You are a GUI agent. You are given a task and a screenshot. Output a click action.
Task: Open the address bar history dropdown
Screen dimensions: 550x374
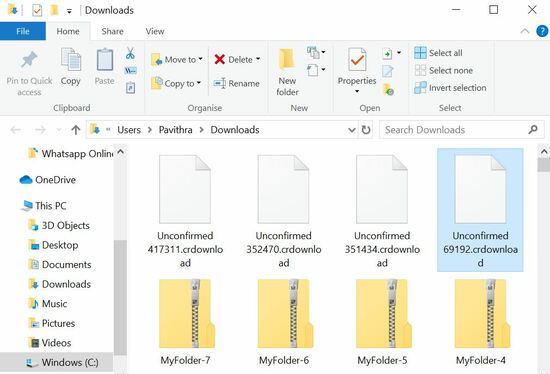click(352, 130)
